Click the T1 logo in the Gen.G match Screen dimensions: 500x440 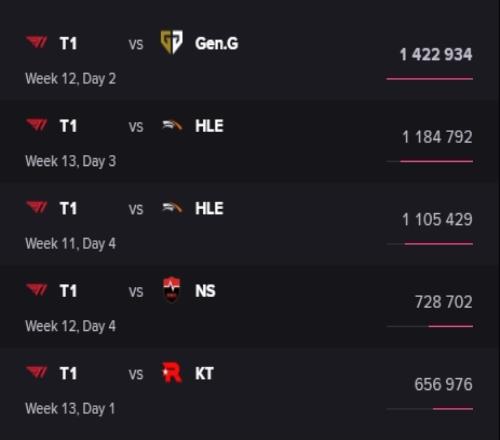37,42
